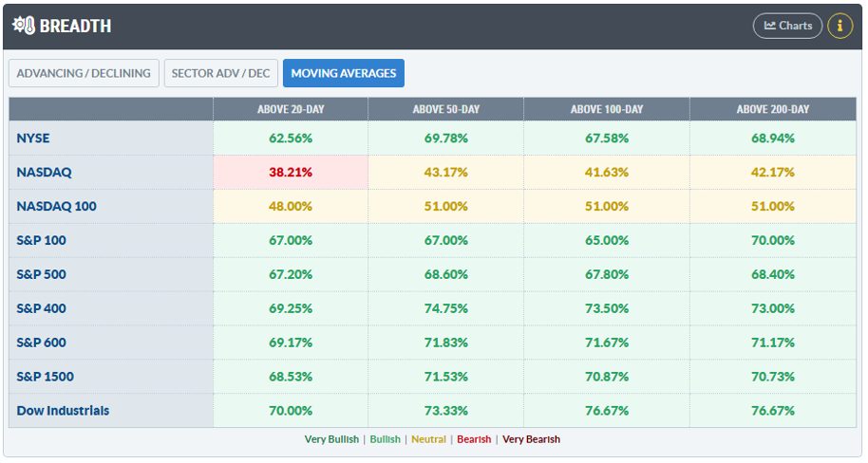Click S&P 500 value 68.40%
Image resolution: width=868 pixels, height=463 pixels.
tap(773, 274)
